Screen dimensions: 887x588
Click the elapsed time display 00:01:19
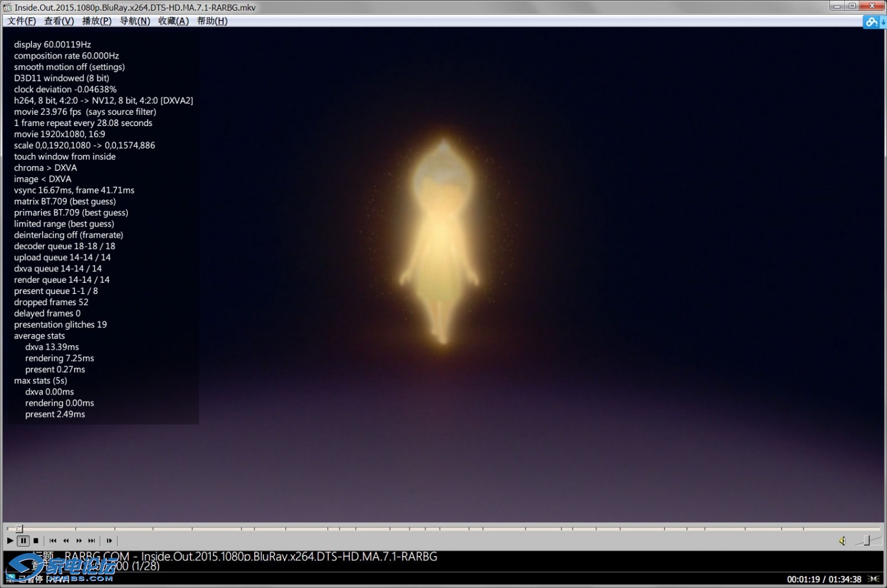(x=802, y=579)
